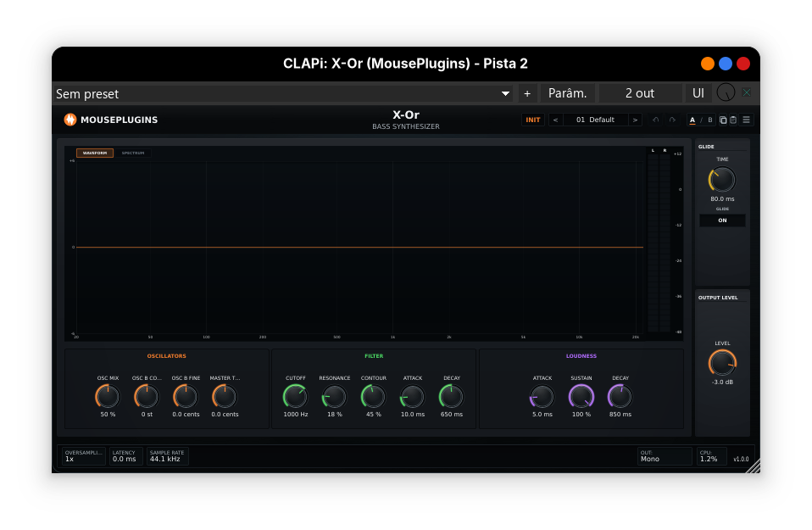Click the Latency 0.0 ms readout
The image size is (812, 530).
pyautogui.click(x=125, y=456)
